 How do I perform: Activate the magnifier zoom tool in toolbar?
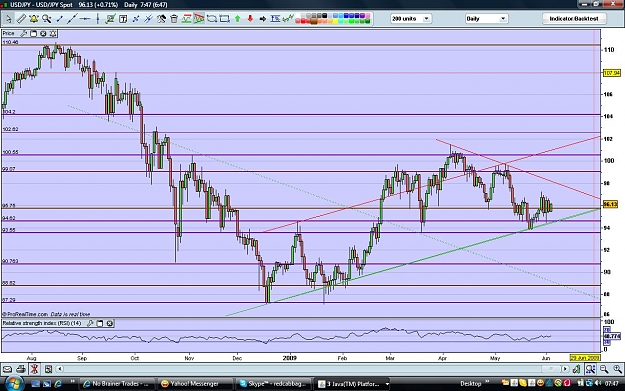tap(47, 19)
